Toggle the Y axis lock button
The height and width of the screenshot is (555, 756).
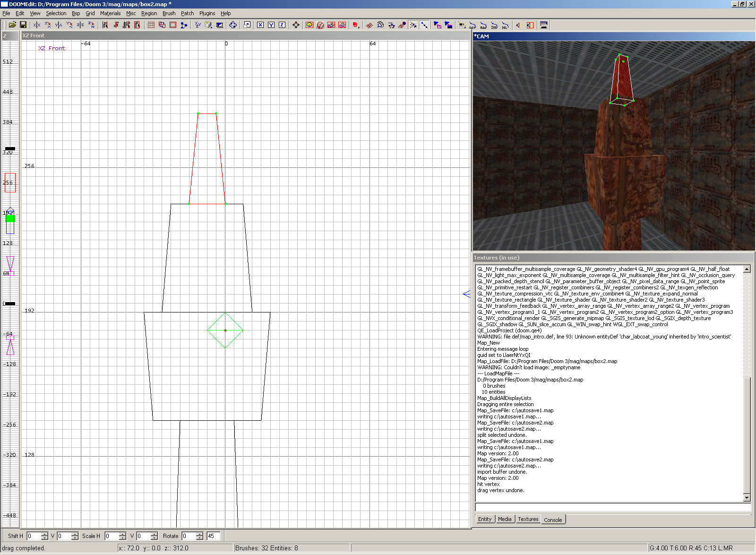[x=271, y=25]
